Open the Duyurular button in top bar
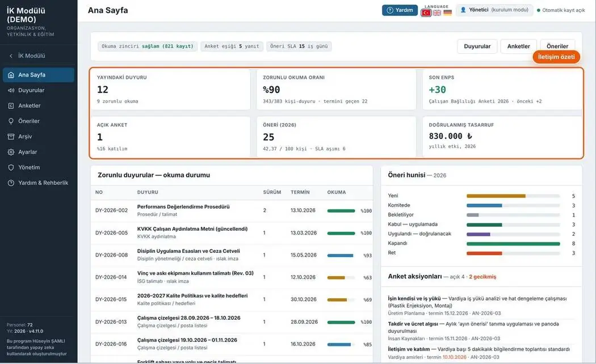The image size is (596, 364). [477, 46]
